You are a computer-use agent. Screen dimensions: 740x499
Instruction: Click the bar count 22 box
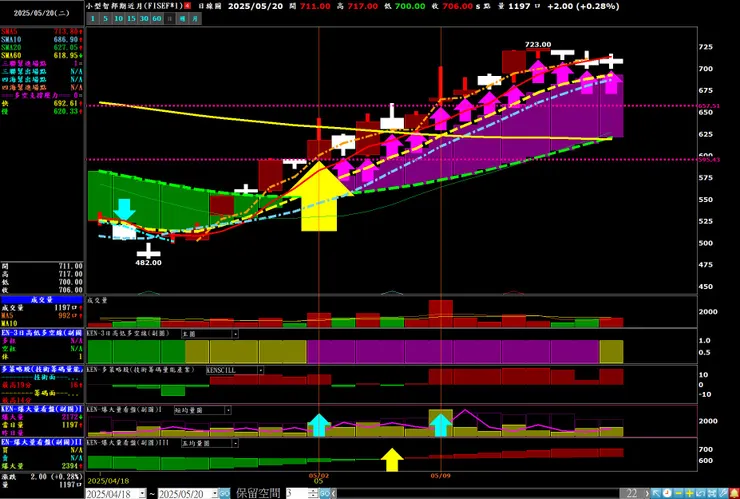point(632,493)
